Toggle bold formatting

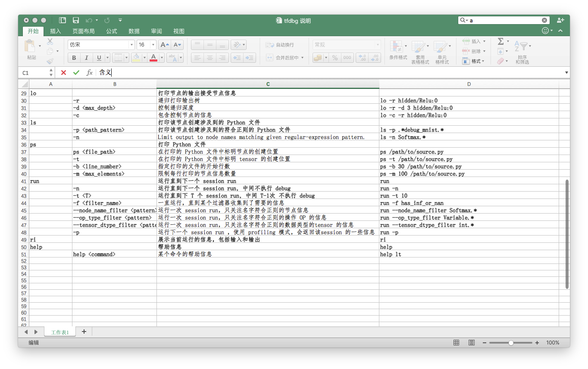(x=74, y=57)
